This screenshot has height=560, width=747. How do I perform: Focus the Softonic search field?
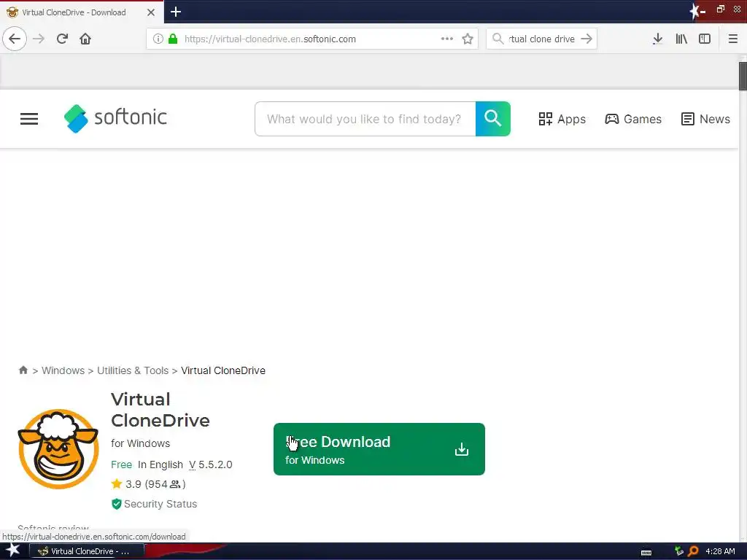coord(365,119)
